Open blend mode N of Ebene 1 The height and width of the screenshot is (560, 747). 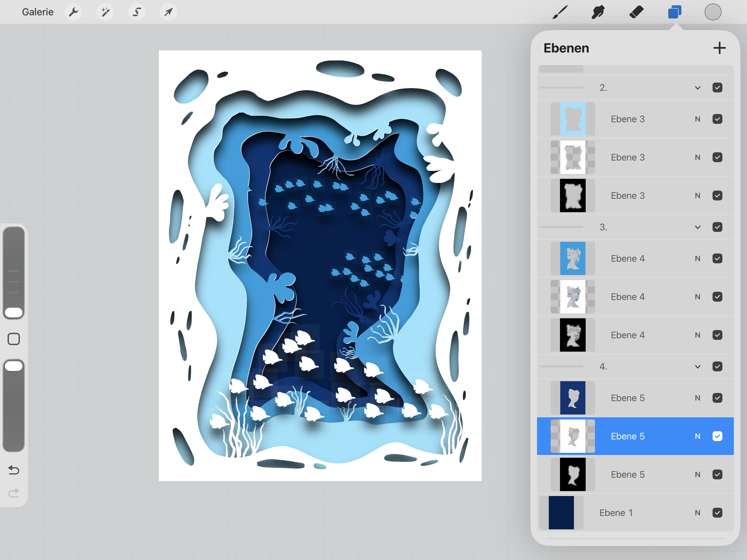click(697, 513)
